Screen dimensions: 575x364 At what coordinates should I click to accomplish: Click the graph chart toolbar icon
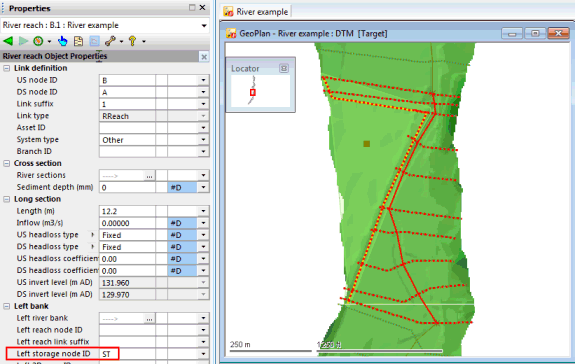(94, 41)
